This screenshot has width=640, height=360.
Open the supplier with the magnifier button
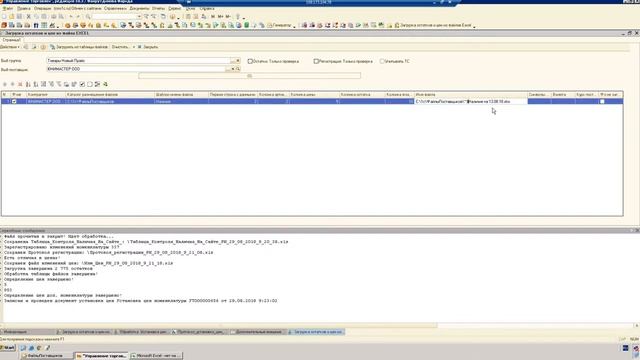[238, 69]
